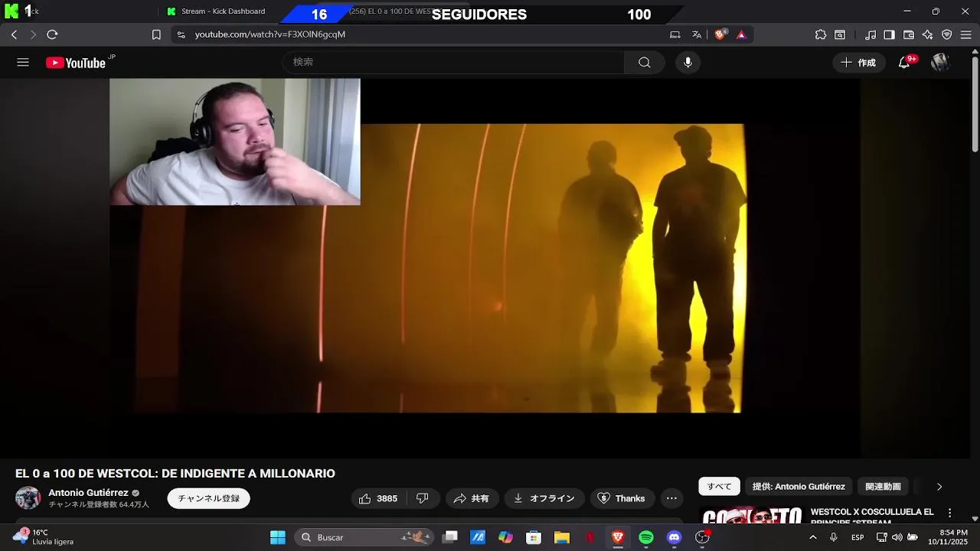Click the install app icon in the address bar
980x551 pixels.
(675, 34)
